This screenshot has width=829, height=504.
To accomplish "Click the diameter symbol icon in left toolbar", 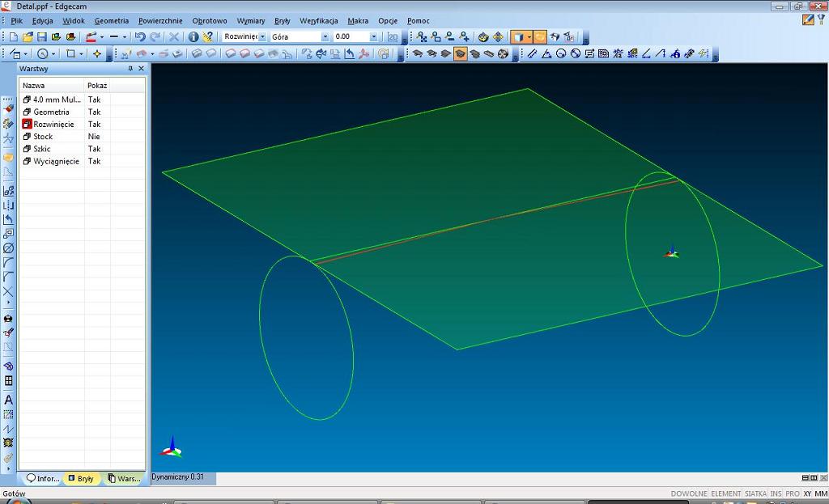I will (8, 248).
